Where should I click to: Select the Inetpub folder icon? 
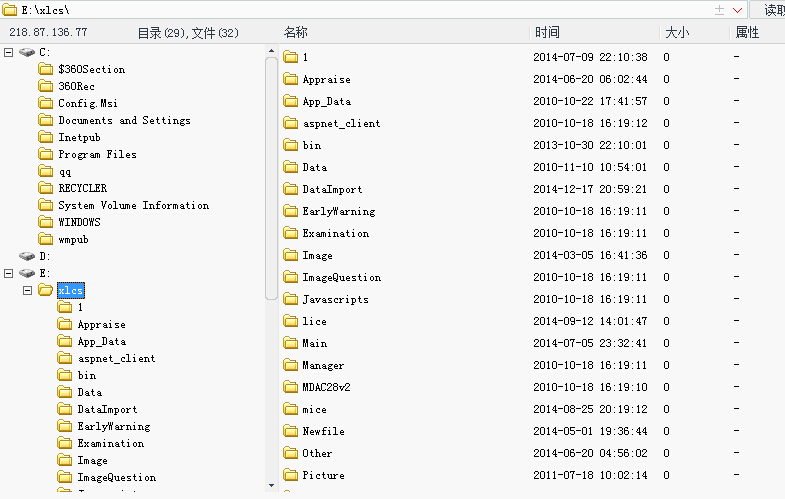(x=46, y=137)
